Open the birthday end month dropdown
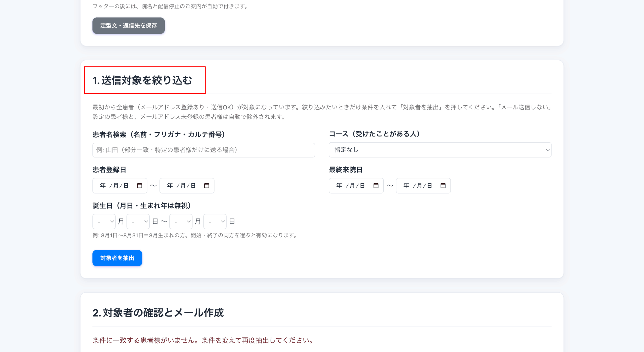This screenshot has height=352, width=644. 181,222
